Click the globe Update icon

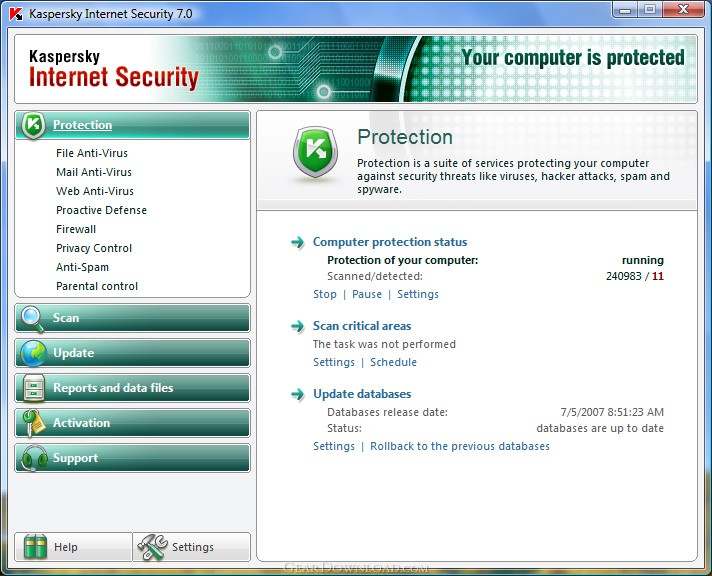tap(34, 353)
